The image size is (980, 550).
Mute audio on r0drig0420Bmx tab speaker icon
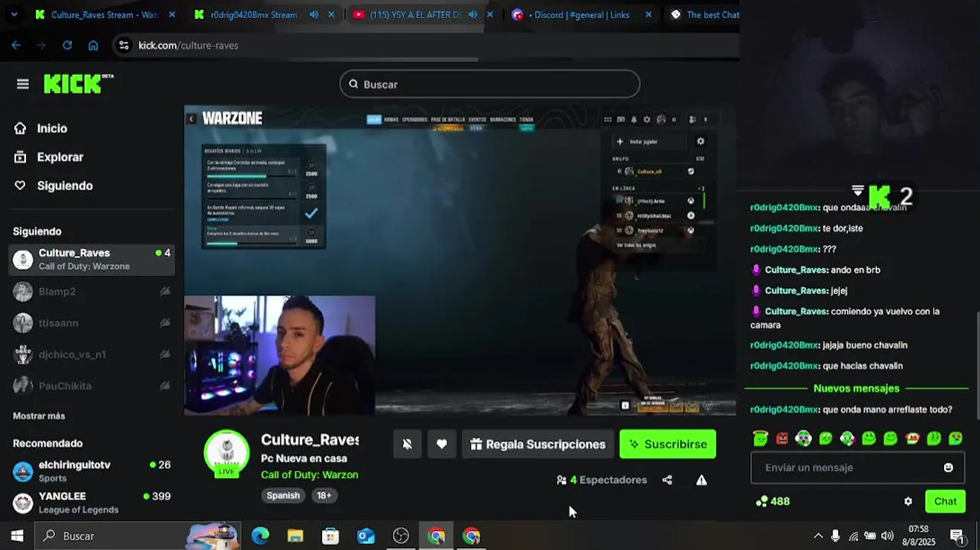(314, 15)
